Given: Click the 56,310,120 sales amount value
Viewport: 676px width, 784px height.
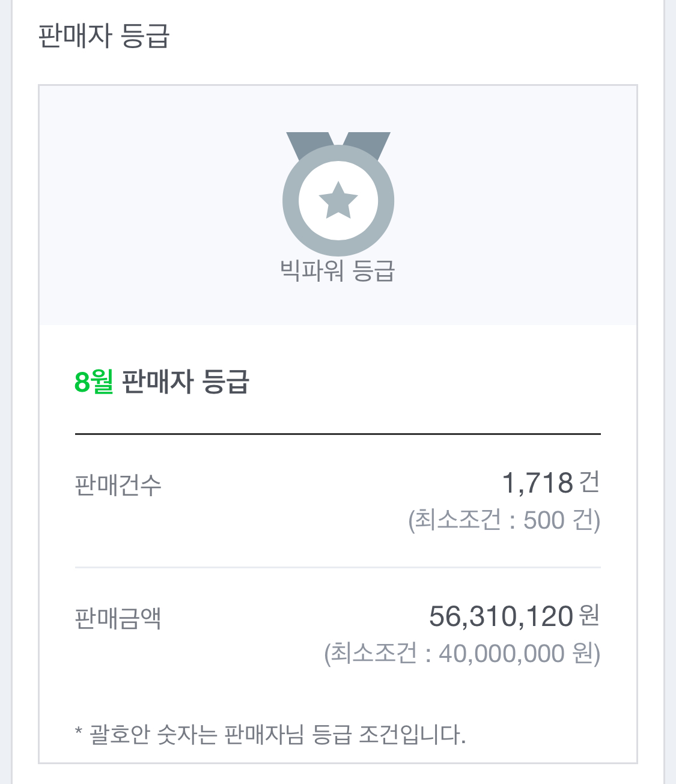Looking at the screenshot, I should [x=501, y=616].
